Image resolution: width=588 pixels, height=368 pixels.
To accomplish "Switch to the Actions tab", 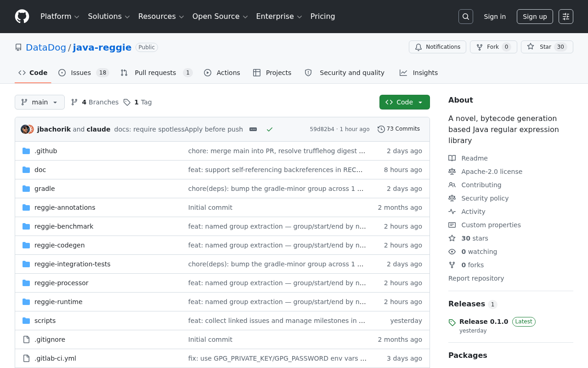I will 222,73.
